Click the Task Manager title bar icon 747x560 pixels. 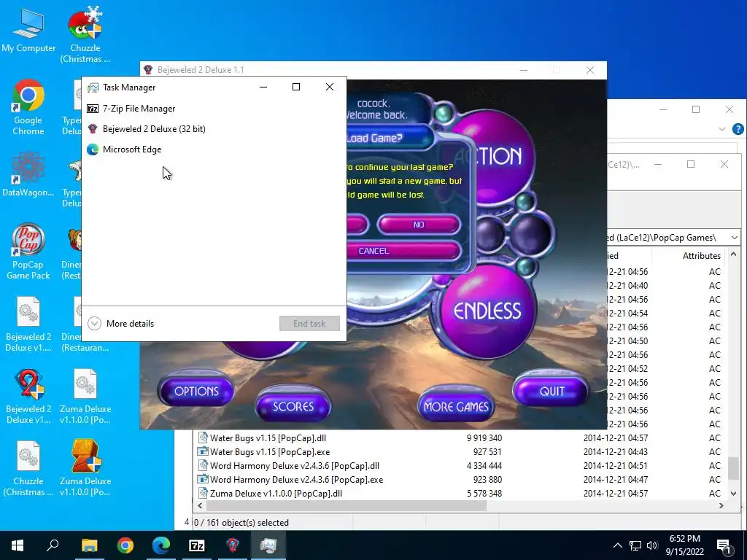pos(93,87)
